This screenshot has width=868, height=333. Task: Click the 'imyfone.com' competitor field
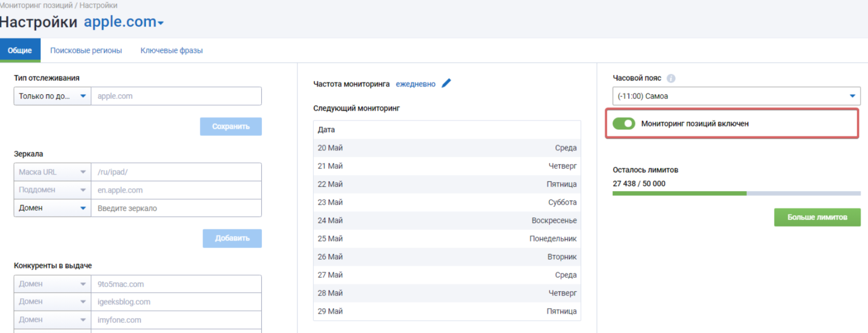pos(176,320)
